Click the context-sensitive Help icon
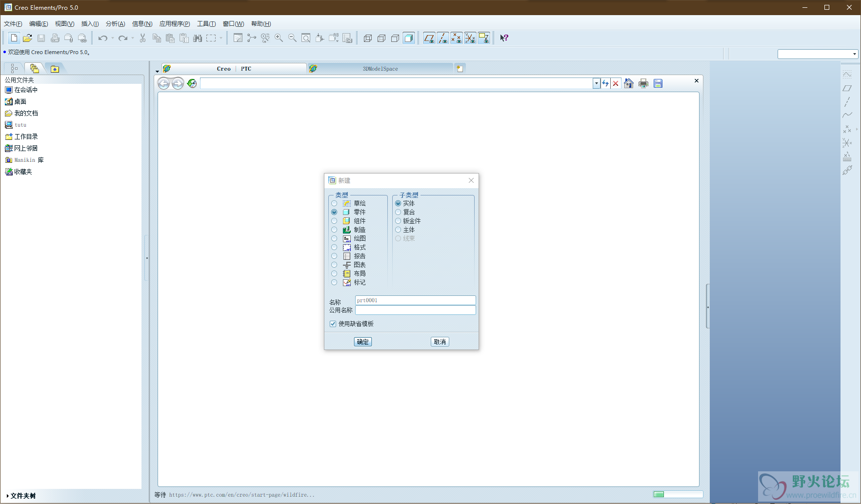Image resolution: width=861 pixels, height=504 pixels. point(504,38)
